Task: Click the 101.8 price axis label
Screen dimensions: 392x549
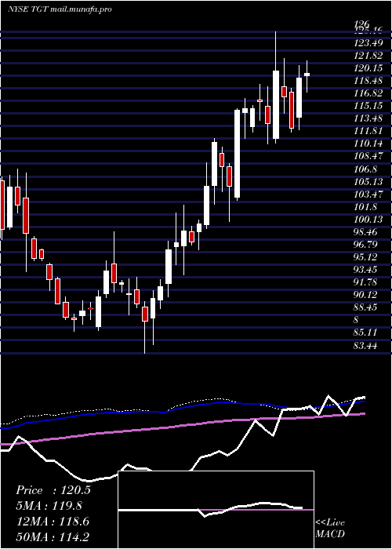Action: (x=365, y=207)
